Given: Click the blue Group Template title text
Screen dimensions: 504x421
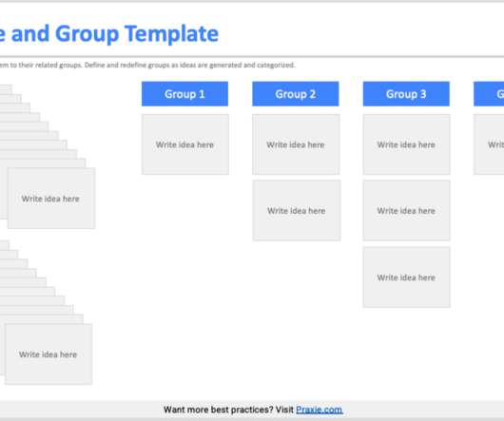Looking at the screenshot, I should click(x=109, y=33).
